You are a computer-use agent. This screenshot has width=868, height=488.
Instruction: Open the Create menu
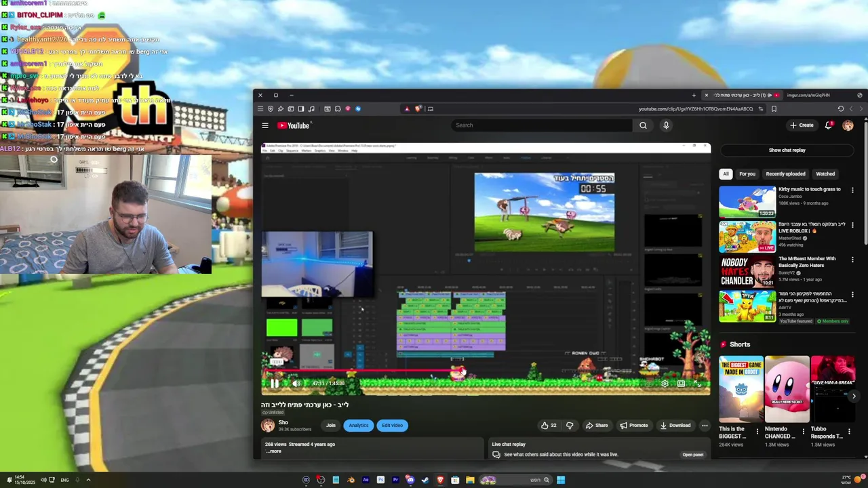(x=802, y=125)
